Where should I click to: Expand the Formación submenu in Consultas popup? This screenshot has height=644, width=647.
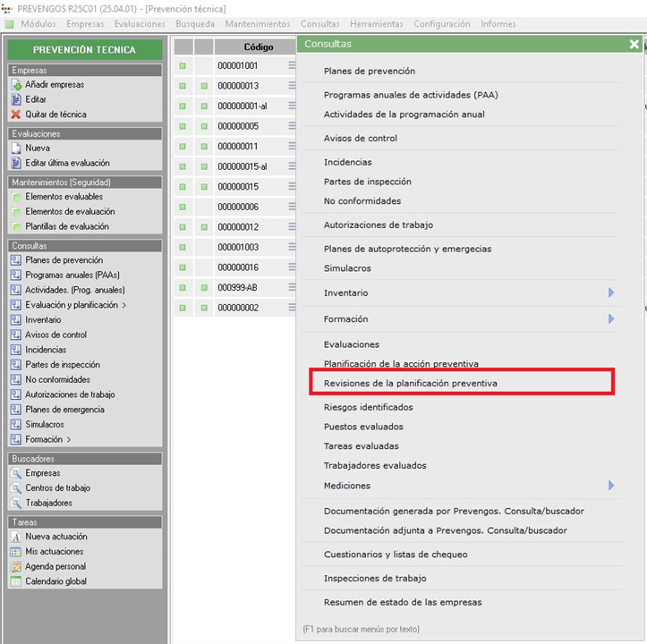coord(611,318)
